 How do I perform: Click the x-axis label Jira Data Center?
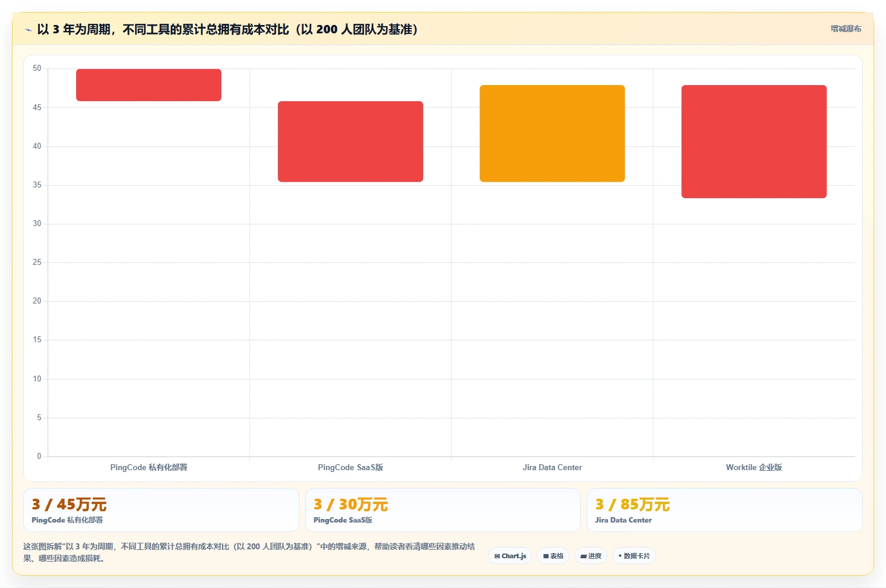click(x=552, y=467)
